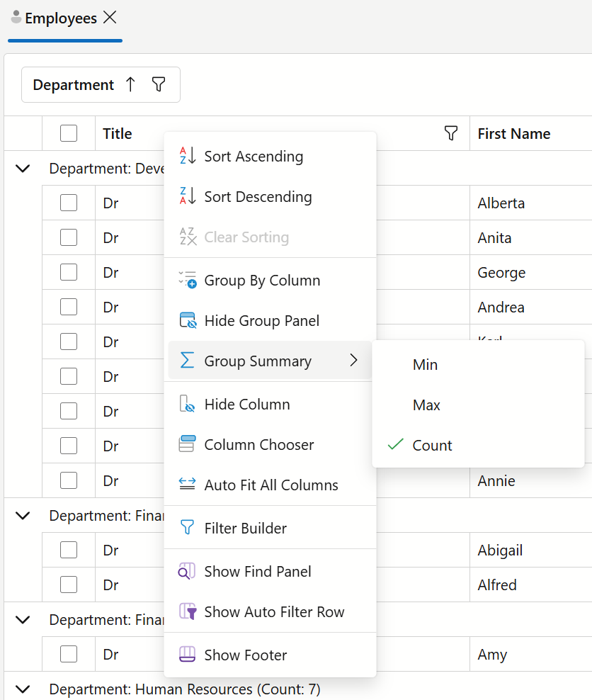Image resolution: width=592 pixels, height=700 pixels.
Task: Click the Show Footer icon
Action: pos(188,655)
